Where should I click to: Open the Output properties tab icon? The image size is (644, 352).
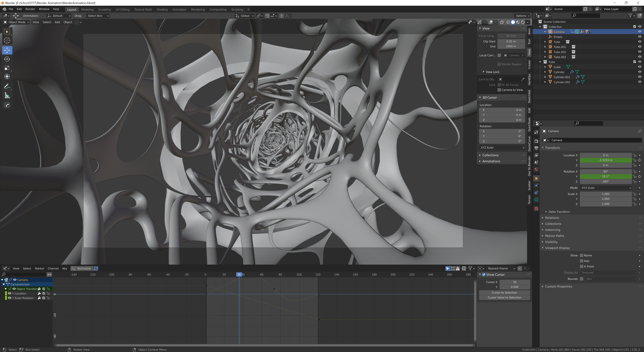[536, 148]
